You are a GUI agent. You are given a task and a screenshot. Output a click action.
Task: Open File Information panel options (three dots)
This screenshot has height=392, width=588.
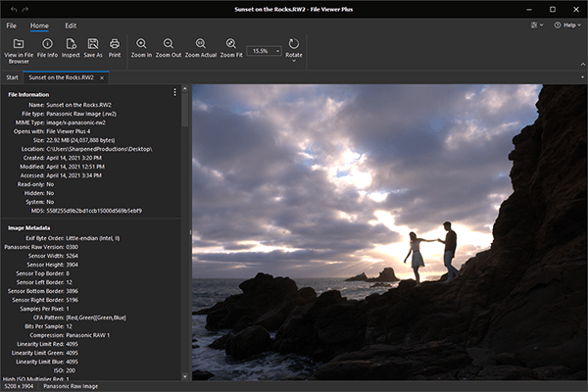click(174, 92)
